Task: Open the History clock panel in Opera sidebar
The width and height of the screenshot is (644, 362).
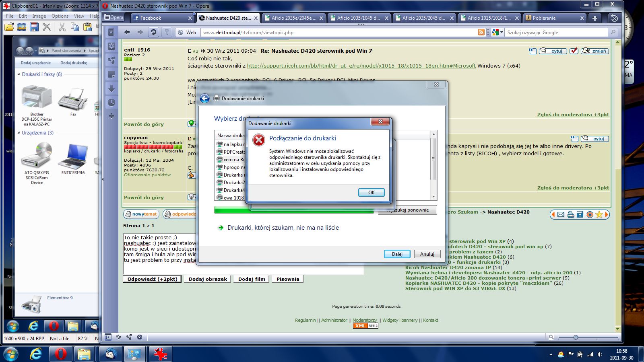Action: (111, 103)
